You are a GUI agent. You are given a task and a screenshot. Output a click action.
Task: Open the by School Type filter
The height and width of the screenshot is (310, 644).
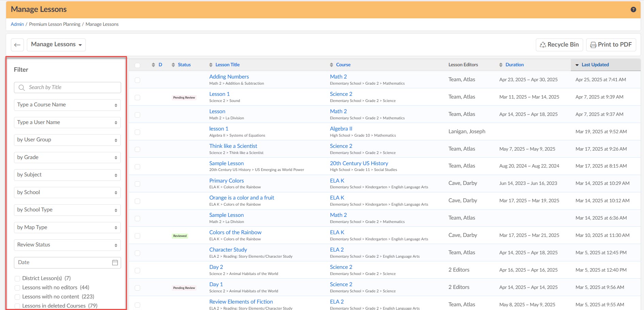[x=67, y=210]
